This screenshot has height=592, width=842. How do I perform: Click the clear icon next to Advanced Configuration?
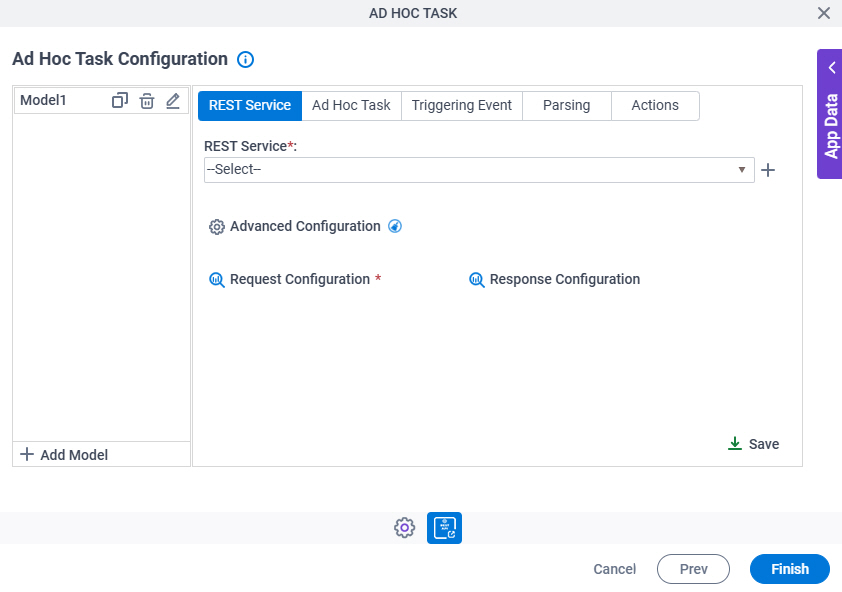click(395, 226)
